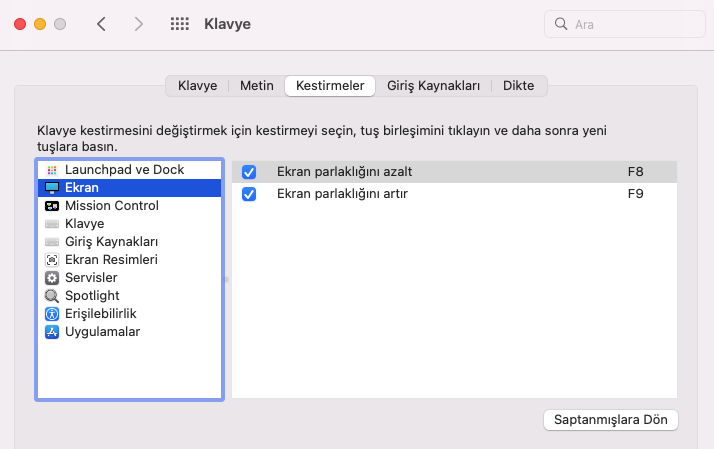Viewport: 714px width, 449px height.
Task: Click the Launchpad ve Dock icon
Action: point(52,170)
